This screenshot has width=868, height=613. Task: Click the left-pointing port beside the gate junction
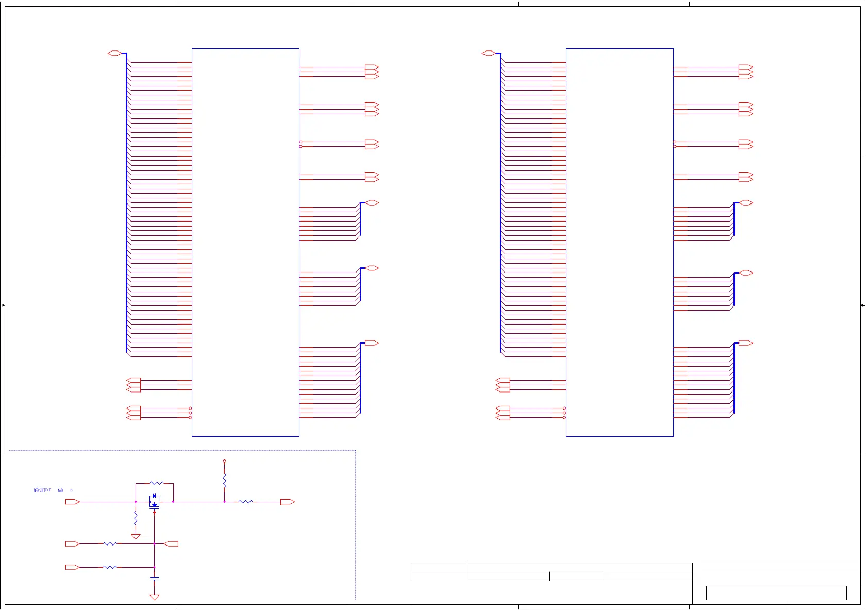tap(171, 544)
